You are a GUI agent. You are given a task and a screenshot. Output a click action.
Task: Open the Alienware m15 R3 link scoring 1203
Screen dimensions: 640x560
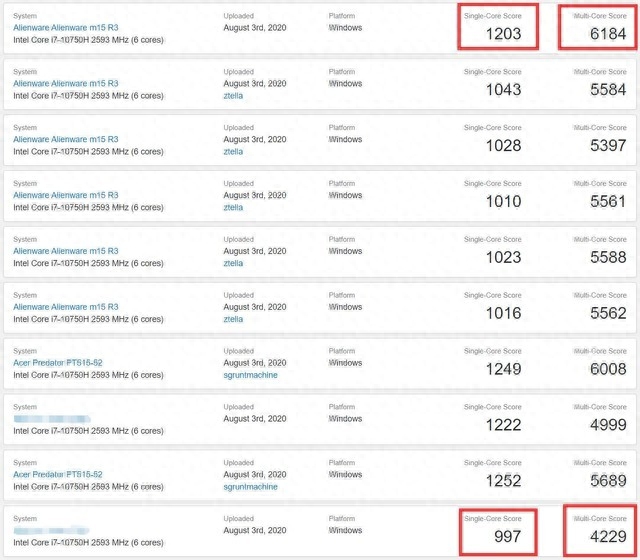click(x=65, y=28)
